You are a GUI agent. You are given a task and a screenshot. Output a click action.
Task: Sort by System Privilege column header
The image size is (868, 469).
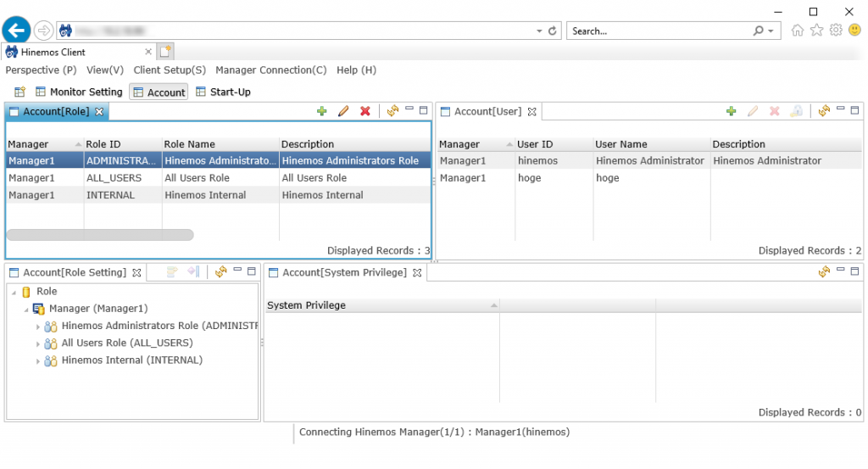pyautogui.click(x=382, y=305)
